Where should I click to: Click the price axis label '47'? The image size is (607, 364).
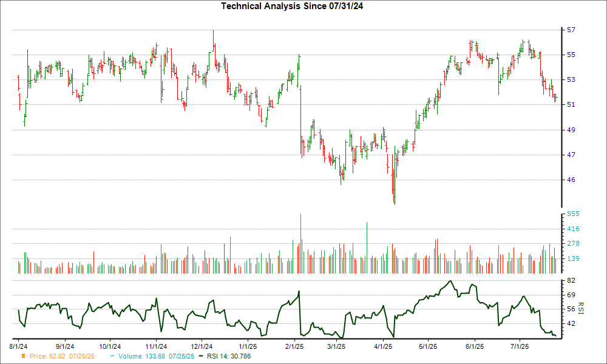click(571, 155)
